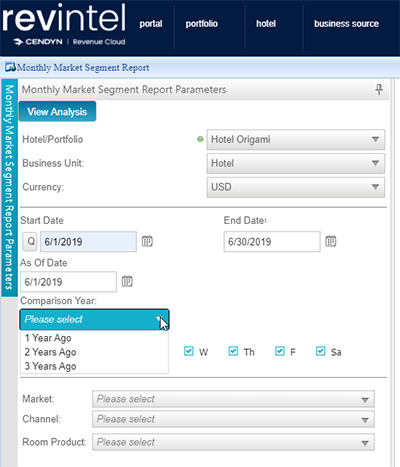
Task: Uncheck the Th day checkbox
Action: [x=233, y=351]
